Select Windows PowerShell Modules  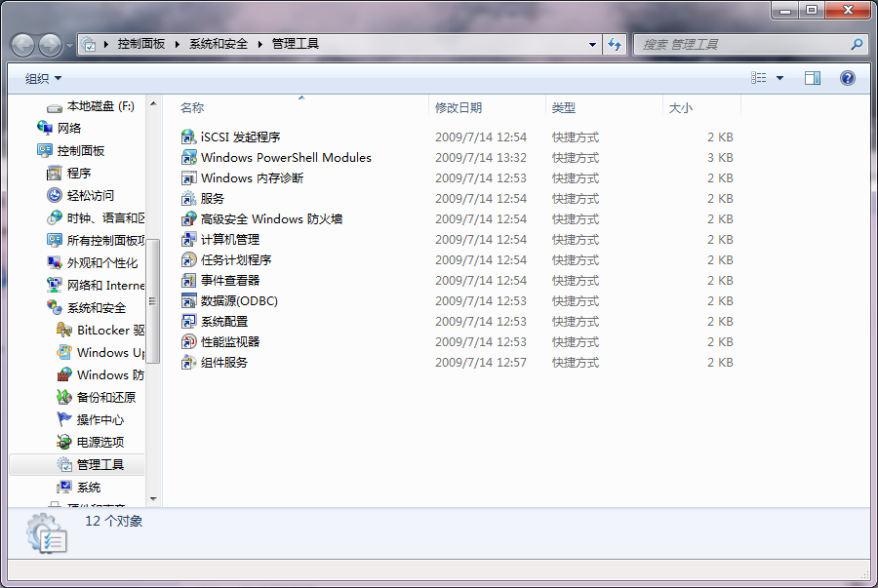(x=271, y=157)
